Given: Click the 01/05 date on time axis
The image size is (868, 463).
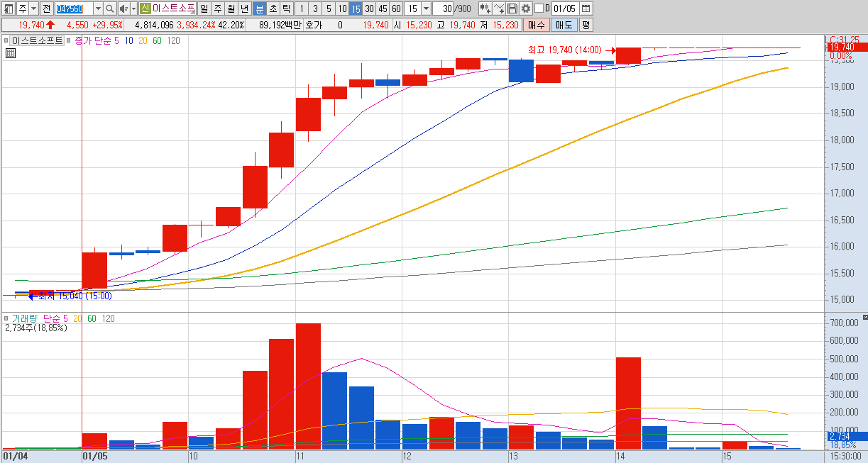Looking at the screenshot, I should [x=95, y=457].
